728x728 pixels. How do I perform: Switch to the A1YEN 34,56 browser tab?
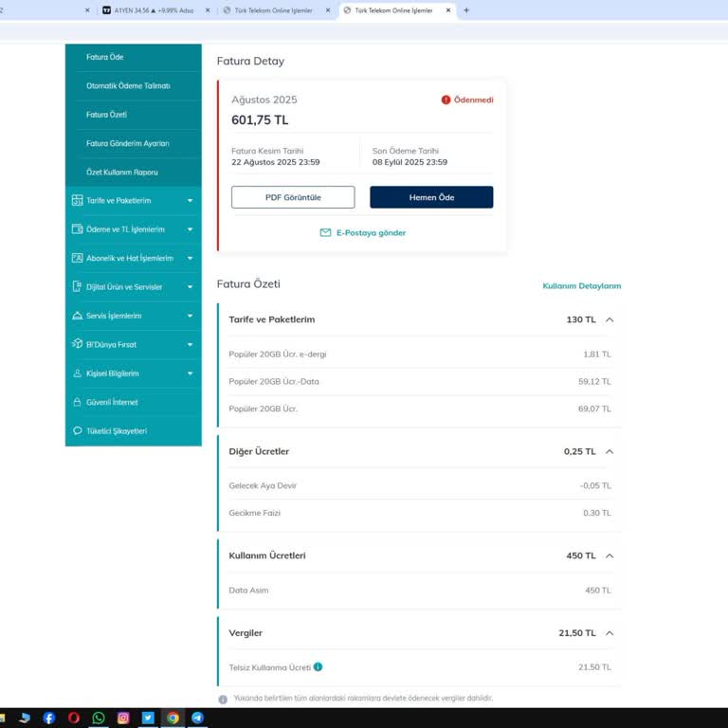coord(154,10)
